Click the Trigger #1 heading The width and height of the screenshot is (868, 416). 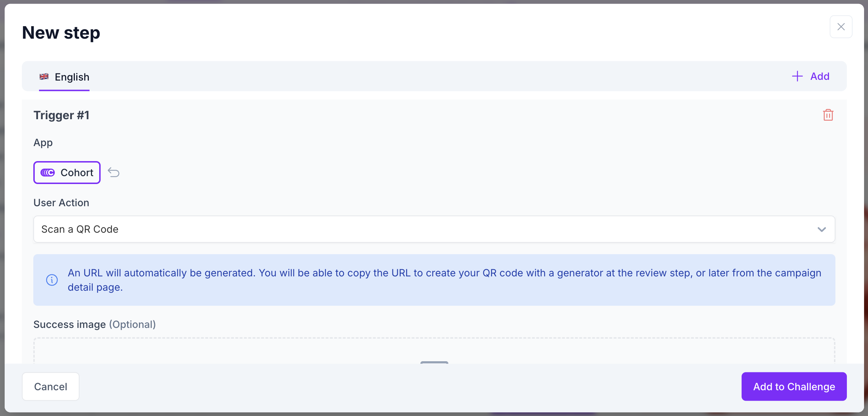[61, 115]
